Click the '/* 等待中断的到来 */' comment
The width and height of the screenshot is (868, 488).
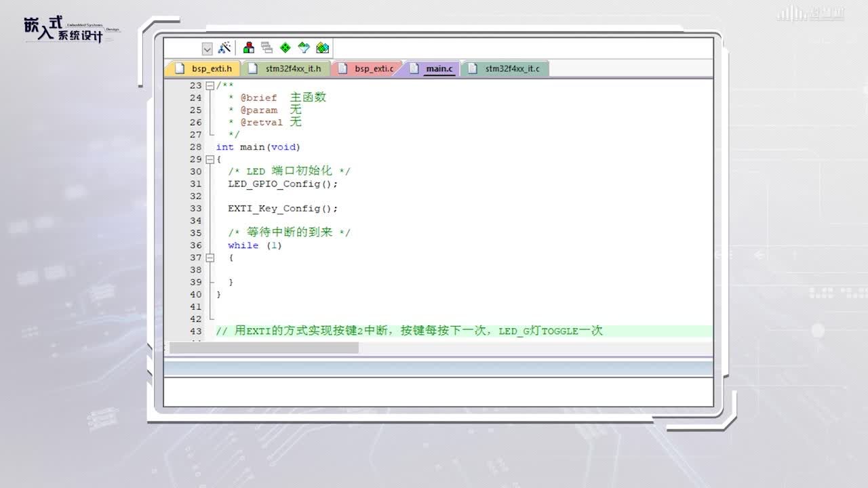pos(289,232)
